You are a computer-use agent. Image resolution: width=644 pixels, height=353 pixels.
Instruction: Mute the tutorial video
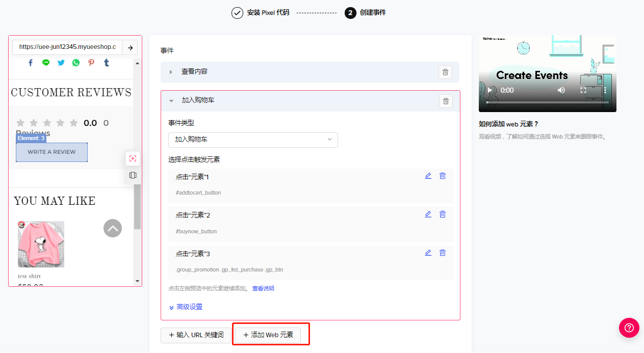coord(561,90)
